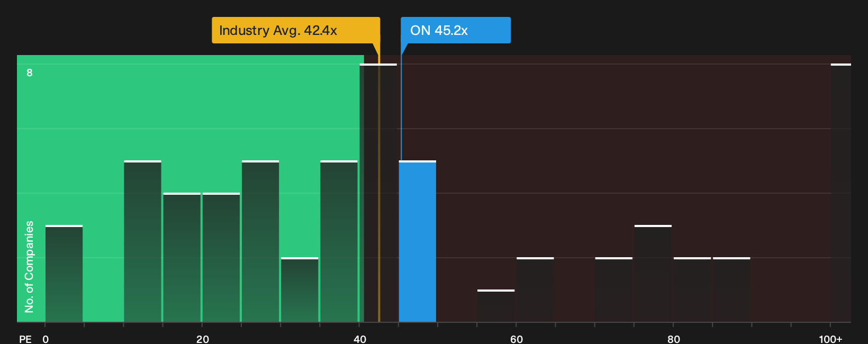Click the short bar for PE 30 to 35
Viewport: 868px width, 344px height.
300,289
